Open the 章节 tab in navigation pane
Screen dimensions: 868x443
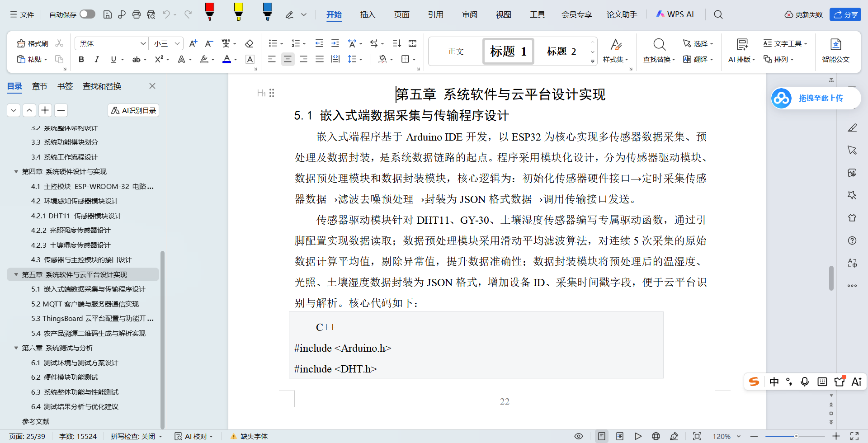click(40, 86)
